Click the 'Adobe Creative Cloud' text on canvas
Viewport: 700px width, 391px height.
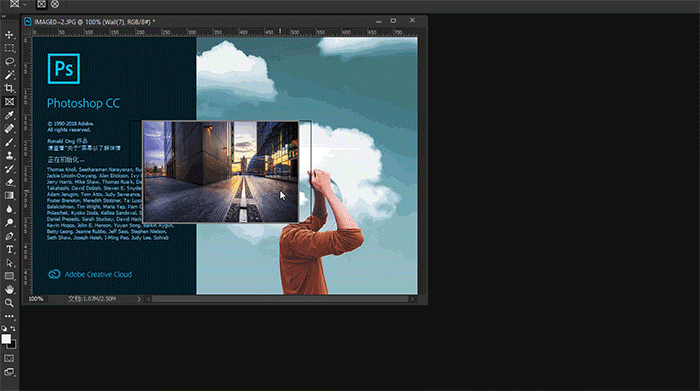click(98, 275)
